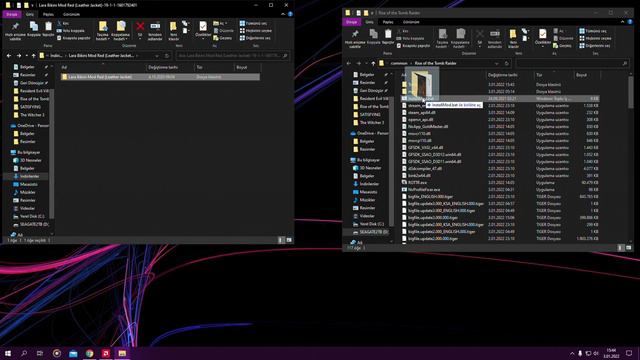The image size is (640, 360).
Task: Click back arrow in left window navigation
Action: pyautogui.click(x=9, y=56)
